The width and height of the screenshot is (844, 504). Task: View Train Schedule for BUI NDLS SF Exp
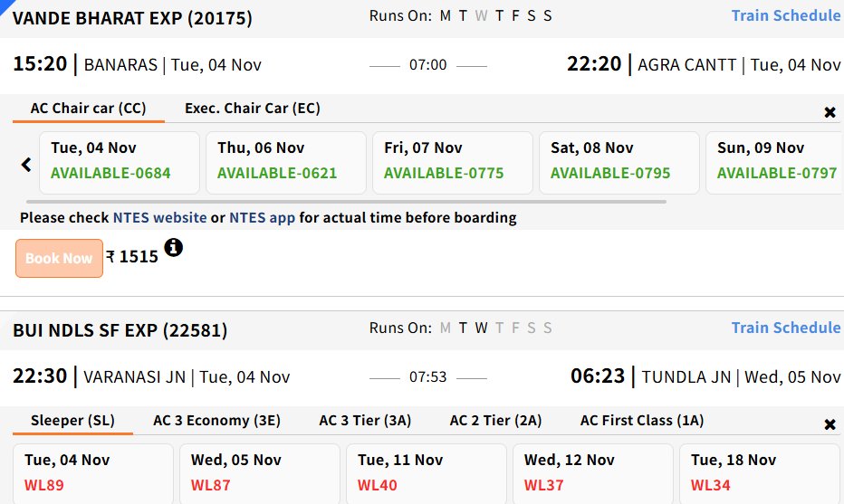coord(785,328)
